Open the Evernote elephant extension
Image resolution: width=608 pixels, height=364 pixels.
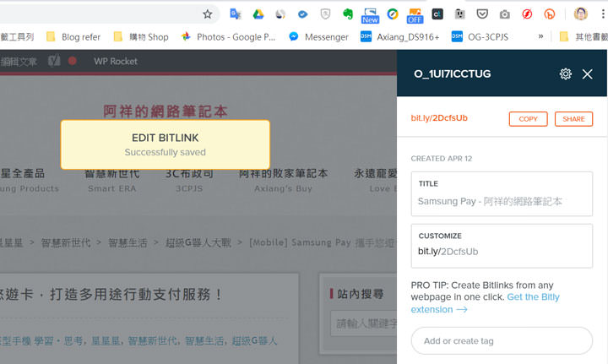(348, 14)
